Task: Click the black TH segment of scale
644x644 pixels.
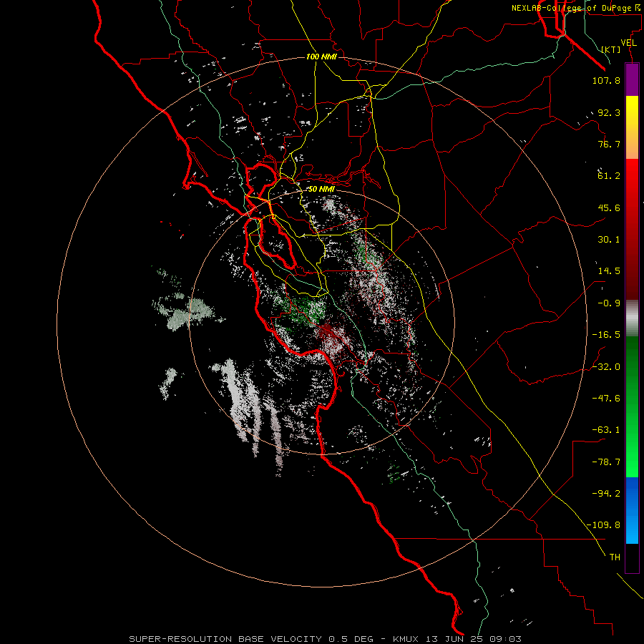Action: click(632, 558)
